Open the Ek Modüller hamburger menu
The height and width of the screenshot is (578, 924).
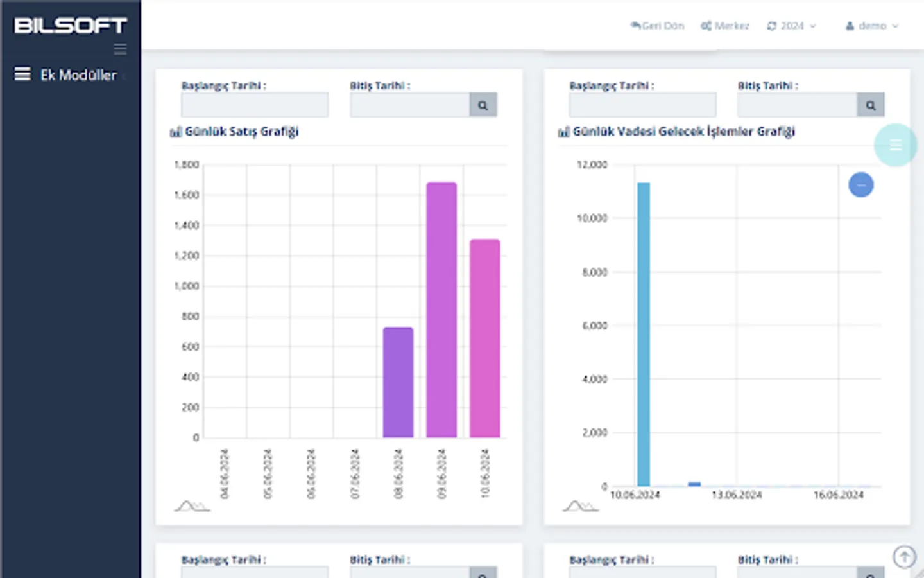coord(22,74)
